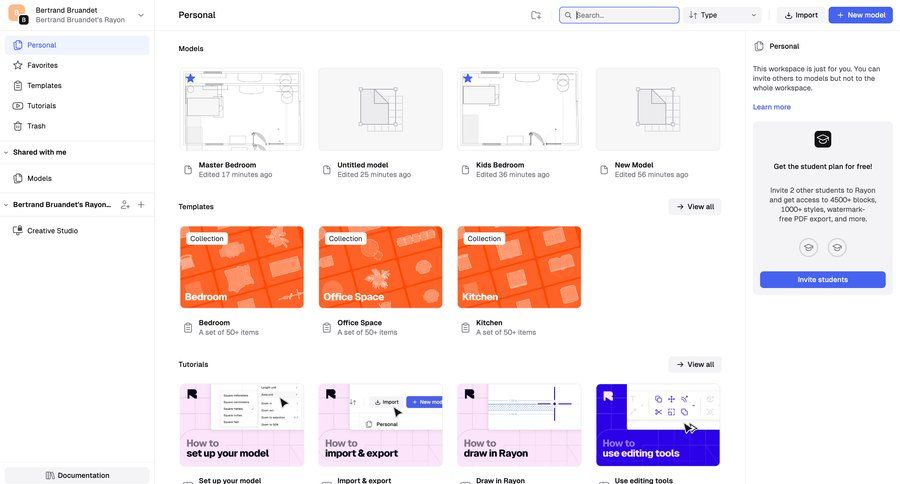Image resolution: width=900 pixels, height=484 pixels.
Task: Open the Bedroom collection template card
Action: [x=242, y=267]
